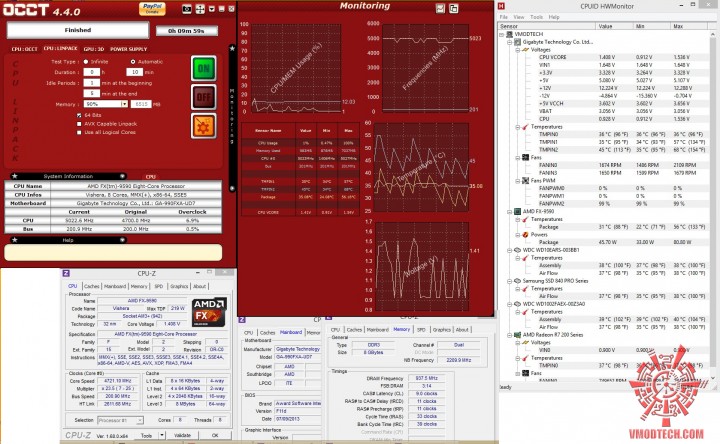Click the Tools button in CPU-Z
Screen dimensions: 720x444
click(146, 435)
